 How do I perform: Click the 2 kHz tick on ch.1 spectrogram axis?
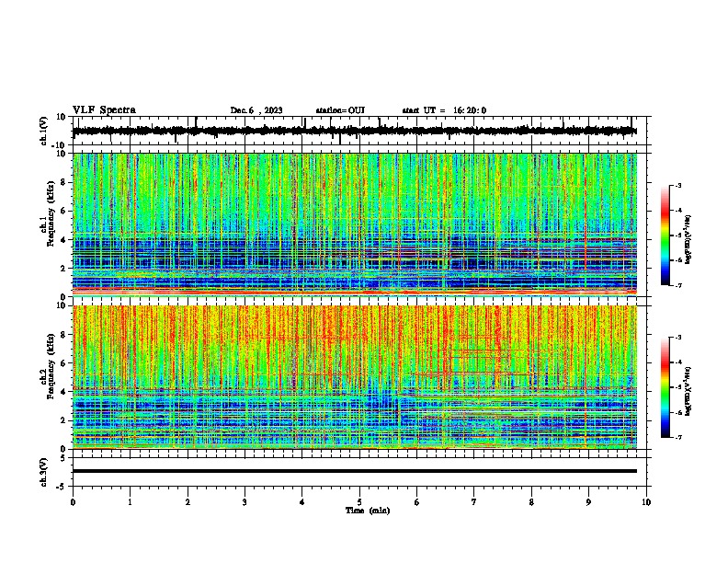[64, 269]
